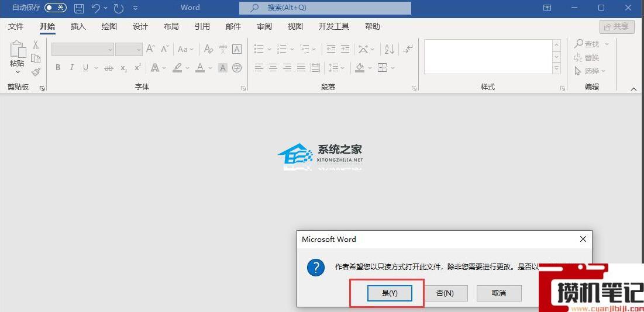Toggle Italic formatting
The height and width of the screenshot is (312, 644).
(x=72, y=68)
